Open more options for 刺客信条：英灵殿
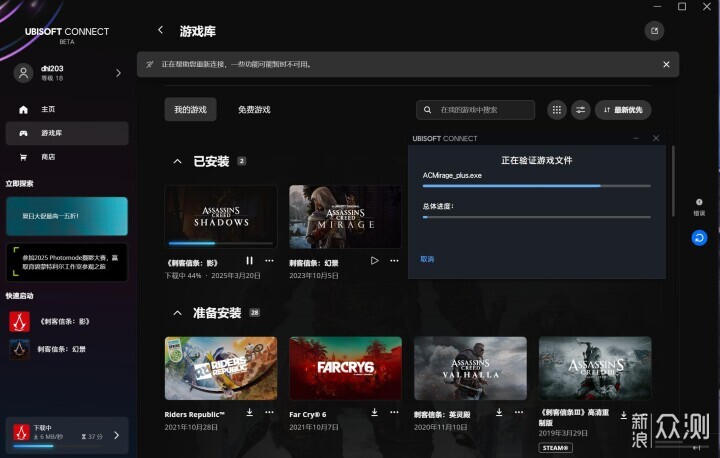 (519, 413)
